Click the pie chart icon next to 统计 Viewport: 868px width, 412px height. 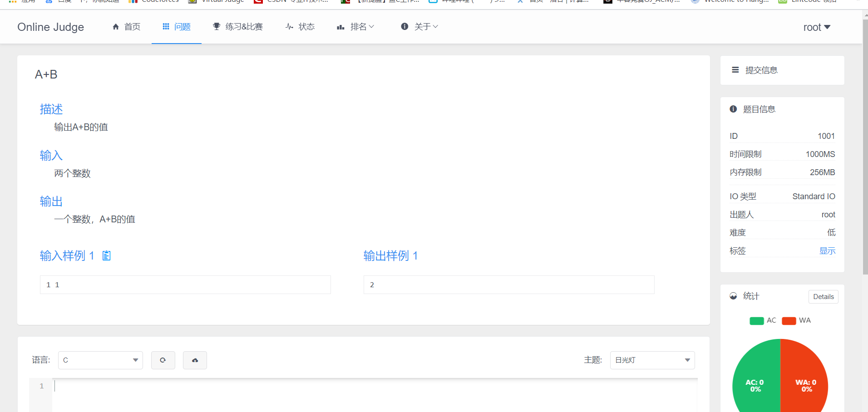click(734, 296)
